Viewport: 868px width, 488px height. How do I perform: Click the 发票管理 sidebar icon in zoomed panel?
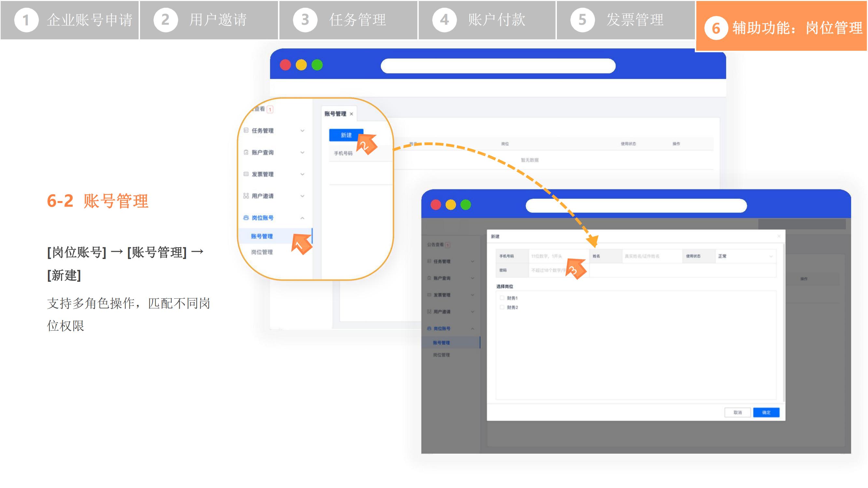246,174
